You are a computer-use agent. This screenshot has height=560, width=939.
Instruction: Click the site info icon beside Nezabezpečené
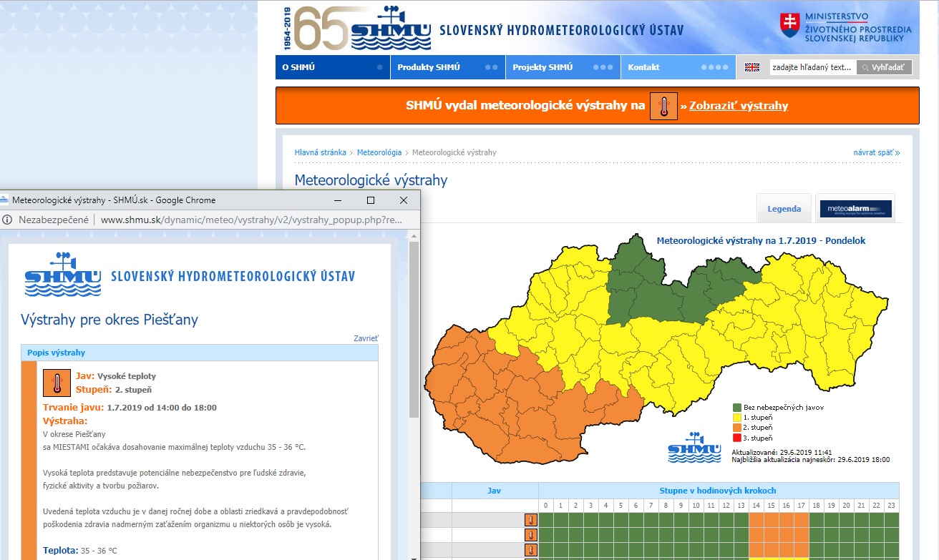(7, 220)
